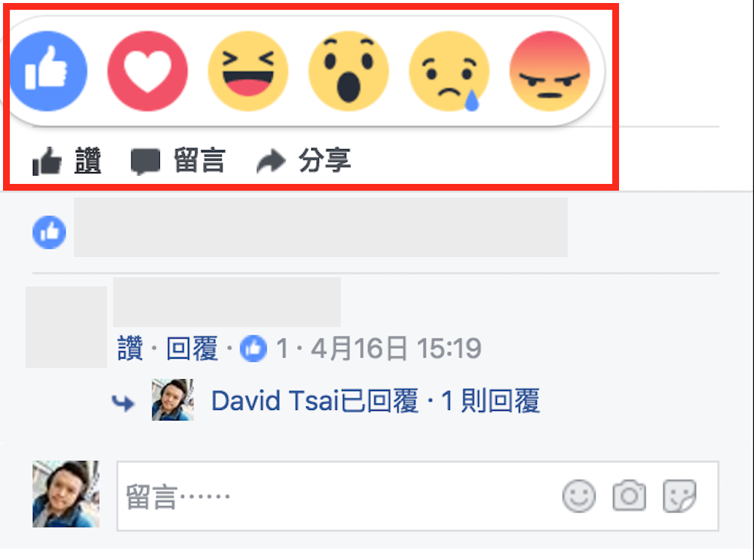Click the 讚 like button under the post
Screen dimensions: 754x560
67,161
